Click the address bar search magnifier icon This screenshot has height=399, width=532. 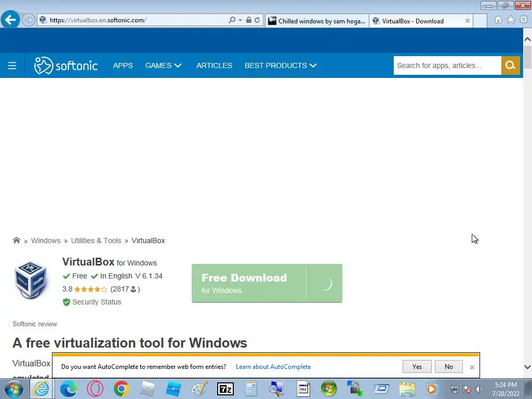click(232, 20)
